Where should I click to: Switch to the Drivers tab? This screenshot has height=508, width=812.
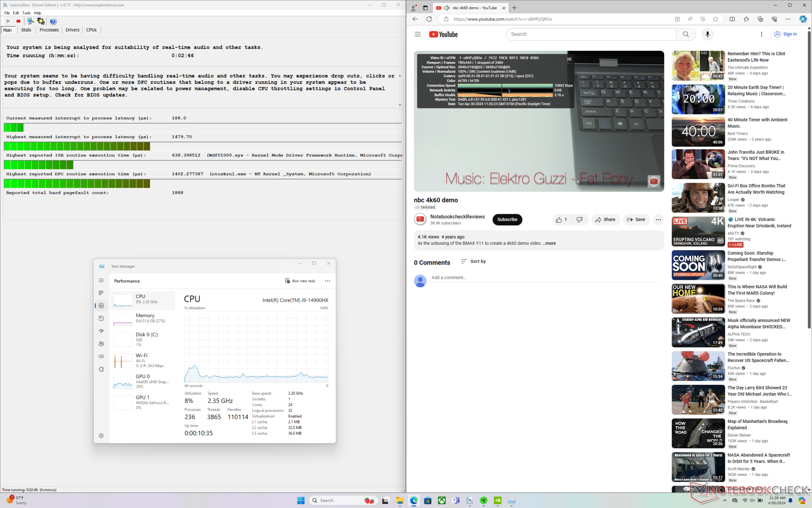point(72,30)
